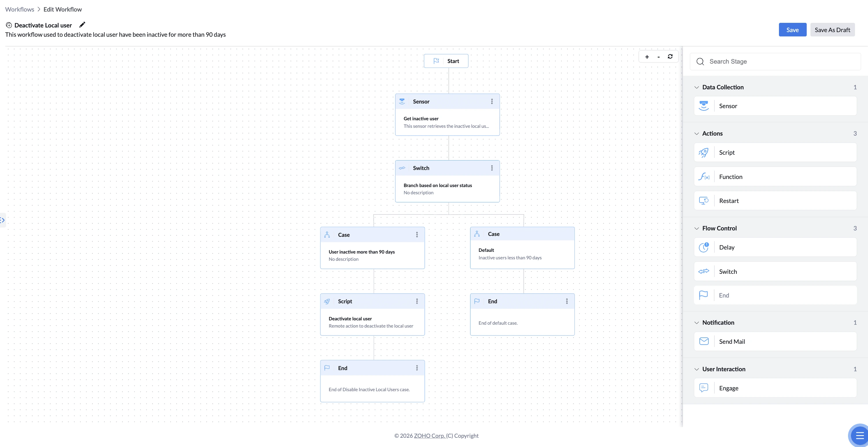Click the zoom out minus icon
The height and width of the screenshot is (447, 868).
(x=658, y=57)
